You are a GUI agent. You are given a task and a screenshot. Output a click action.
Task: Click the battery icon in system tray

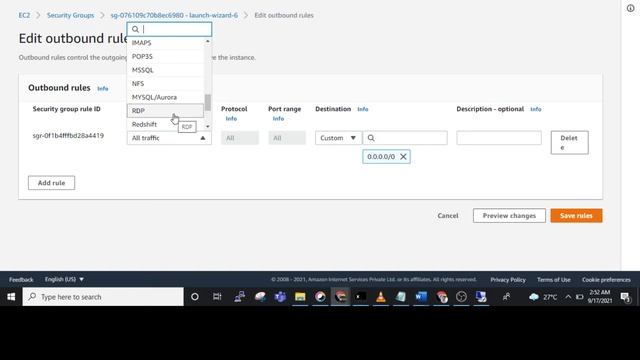[580, 297]
